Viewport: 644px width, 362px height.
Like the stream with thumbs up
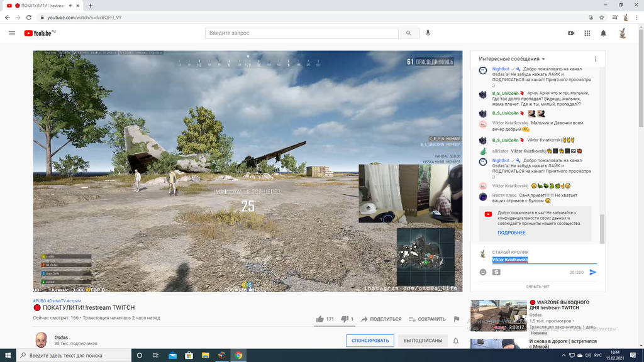point(320,319)
